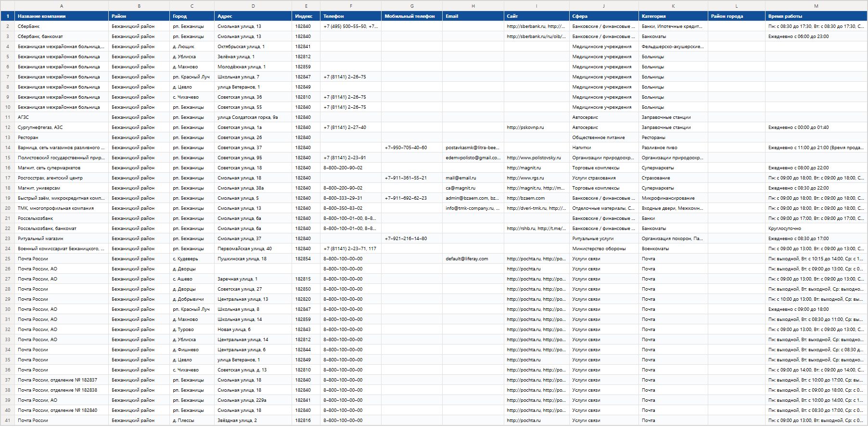
Task: Click address "Заречная улица, 1"
Action: point(253,279)
